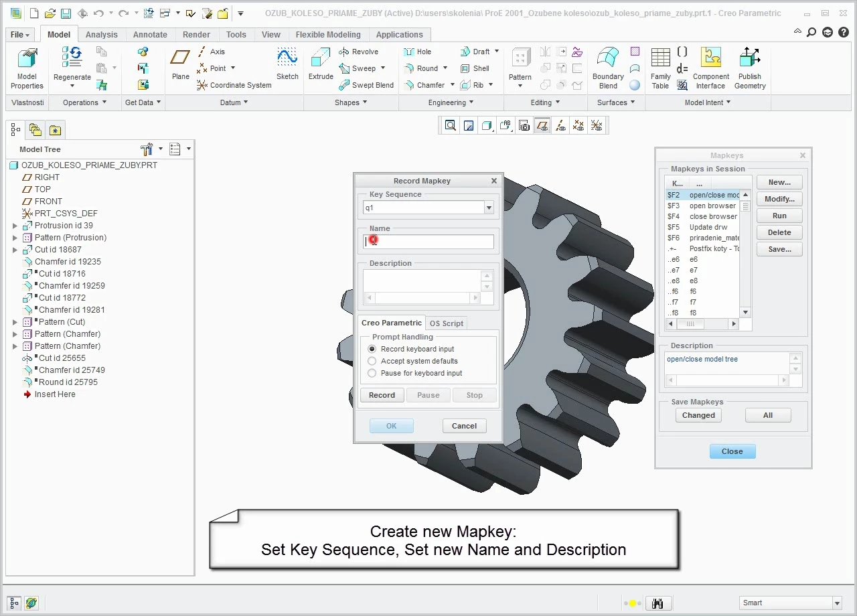Insert a Coordinate System
Image resolution: width=857 pixels, height=616 pixels.
[x=234, y=85]
